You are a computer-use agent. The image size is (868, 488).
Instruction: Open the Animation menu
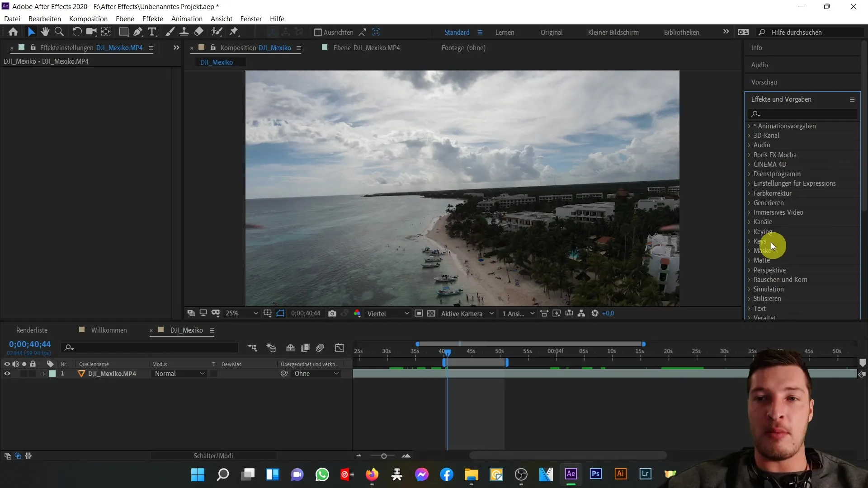click(x=187, y=19)
